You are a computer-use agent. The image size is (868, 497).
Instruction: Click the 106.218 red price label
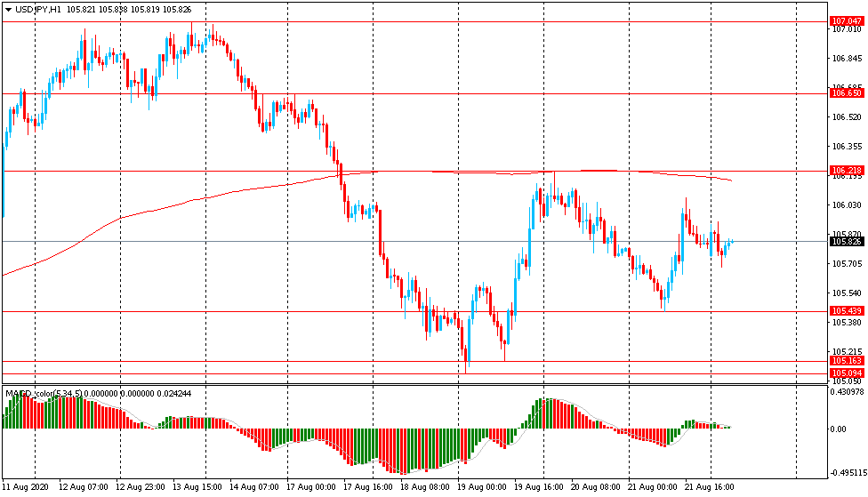click(847, 170)
